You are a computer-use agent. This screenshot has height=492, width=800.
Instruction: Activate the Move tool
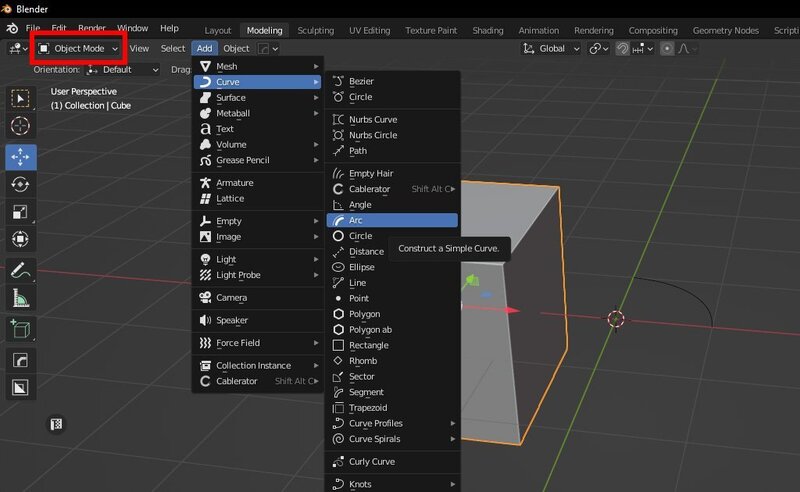(x=21, y=157)
